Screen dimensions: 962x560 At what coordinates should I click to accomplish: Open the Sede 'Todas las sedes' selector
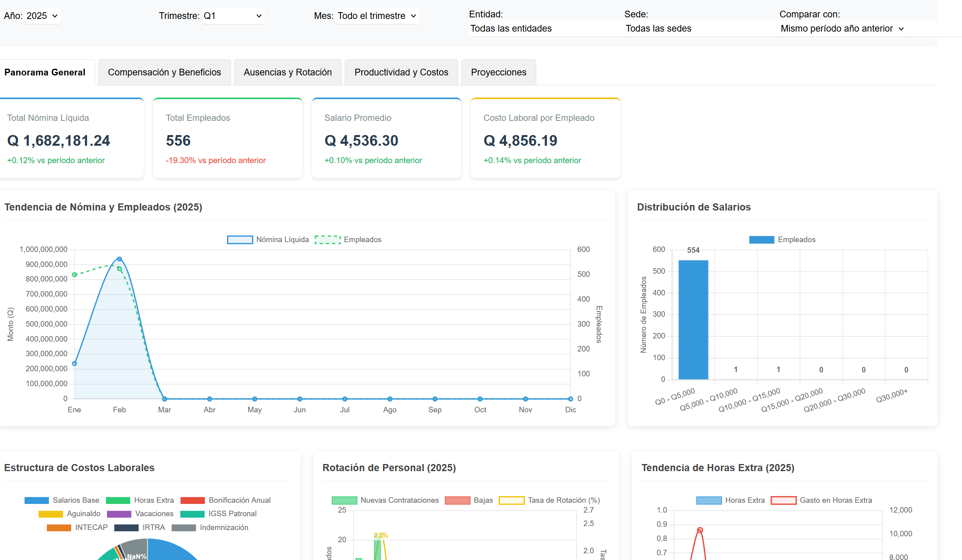702,28
